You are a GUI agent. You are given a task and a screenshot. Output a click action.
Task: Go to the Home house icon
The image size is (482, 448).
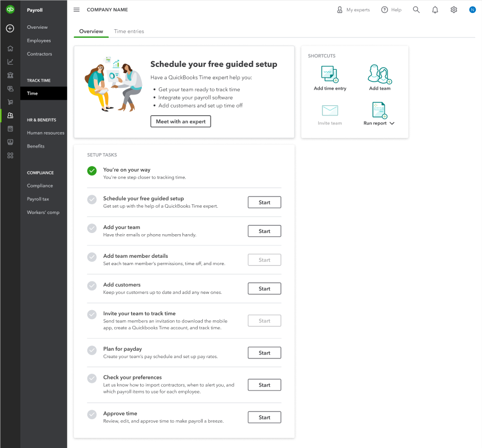click(x=10, y=48)
